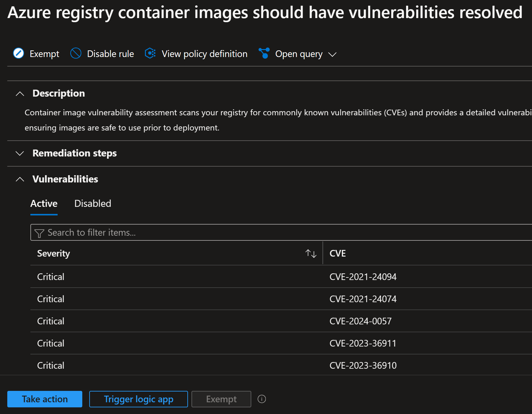Click the View policy definition hexagon icon
532x414 pixels.
[150, 53]
